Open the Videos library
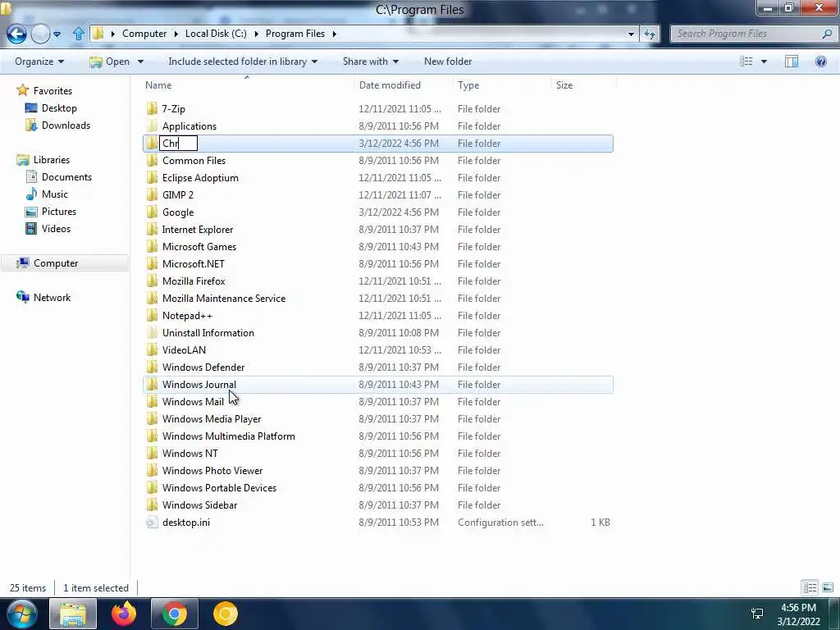This screenshot has height=630, width=840. pos(56,229)
